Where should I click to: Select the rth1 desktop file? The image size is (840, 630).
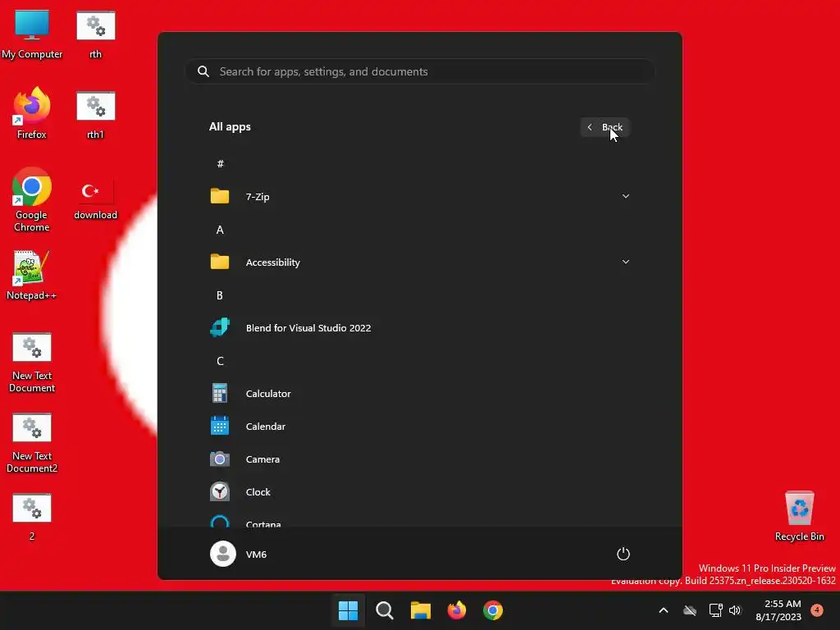tap(96, 115)
